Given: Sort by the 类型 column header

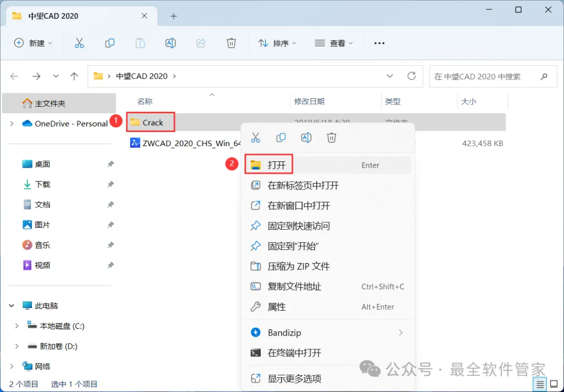Looking at the screenshot, I should pyautogui.click(x=393, y=101).
